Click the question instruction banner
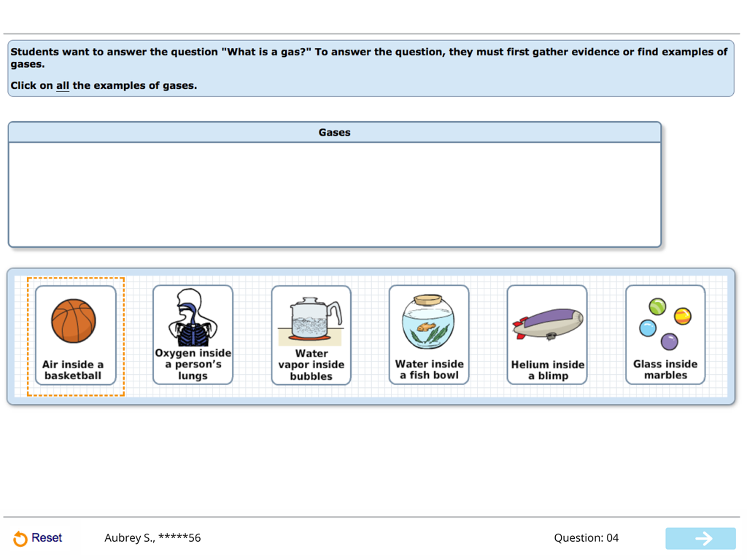Viewport: 747px width, 560px height. click(371, 69)
